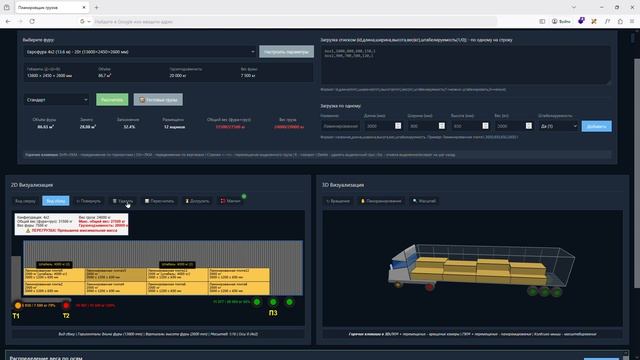Click the darker highlighted pallet in 2D view
This screenshot has width=640, height=360.
click(x=116, y=275)
